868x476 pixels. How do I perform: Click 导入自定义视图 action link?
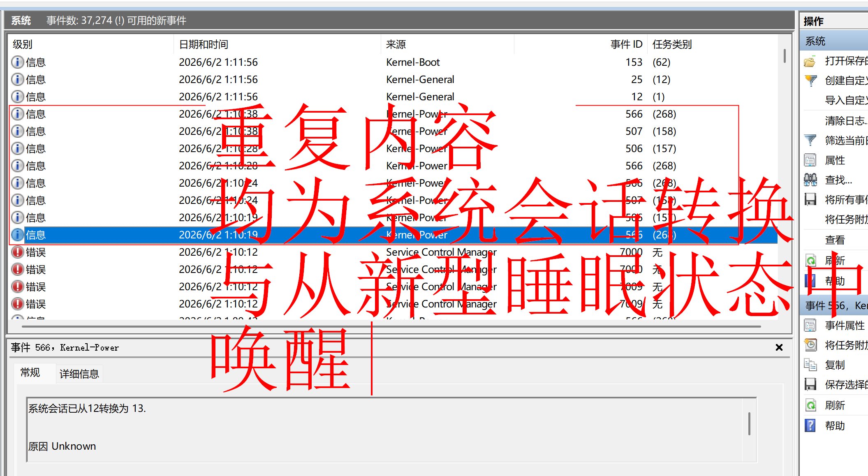tap(846, 100)
